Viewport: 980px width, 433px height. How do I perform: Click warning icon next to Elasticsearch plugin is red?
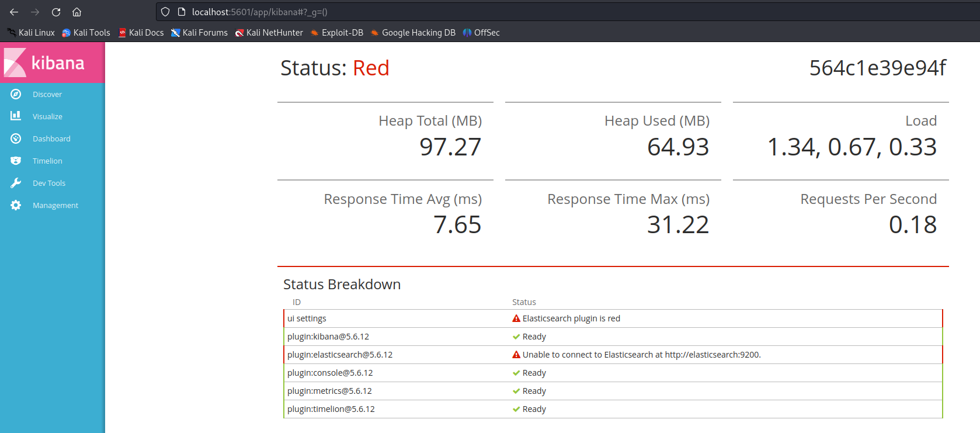tap(516, 318)
